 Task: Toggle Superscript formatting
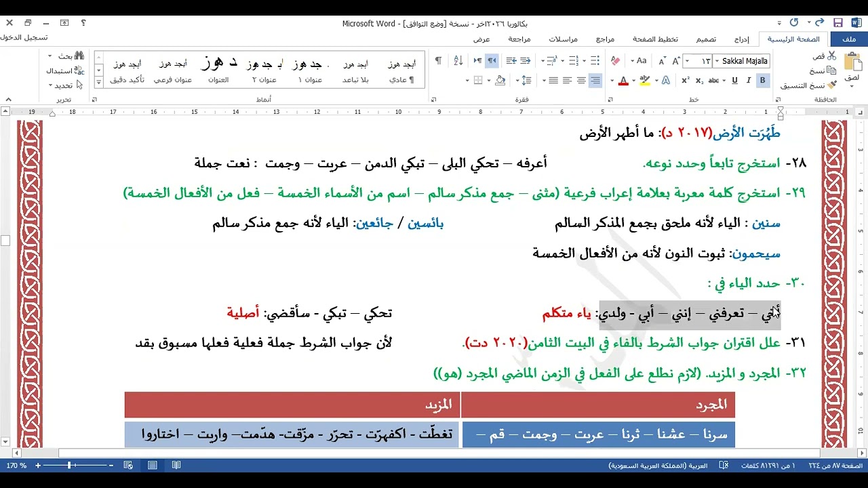[x=686, y=81]
